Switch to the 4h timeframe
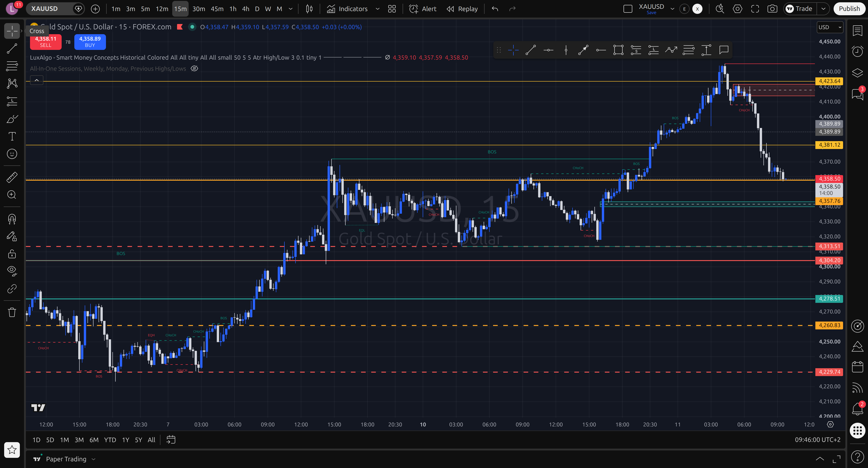868x468 pixels. coord(246,9)
